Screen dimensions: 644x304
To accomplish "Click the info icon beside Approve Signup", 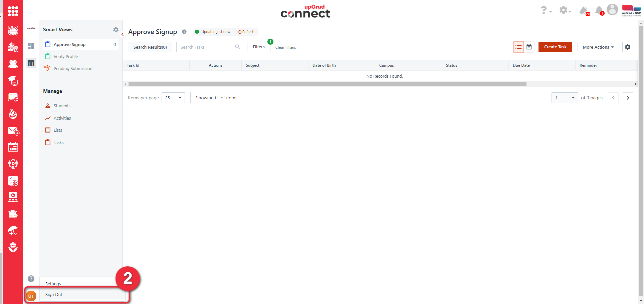I will pyautogui.click(x=184, y=32).
